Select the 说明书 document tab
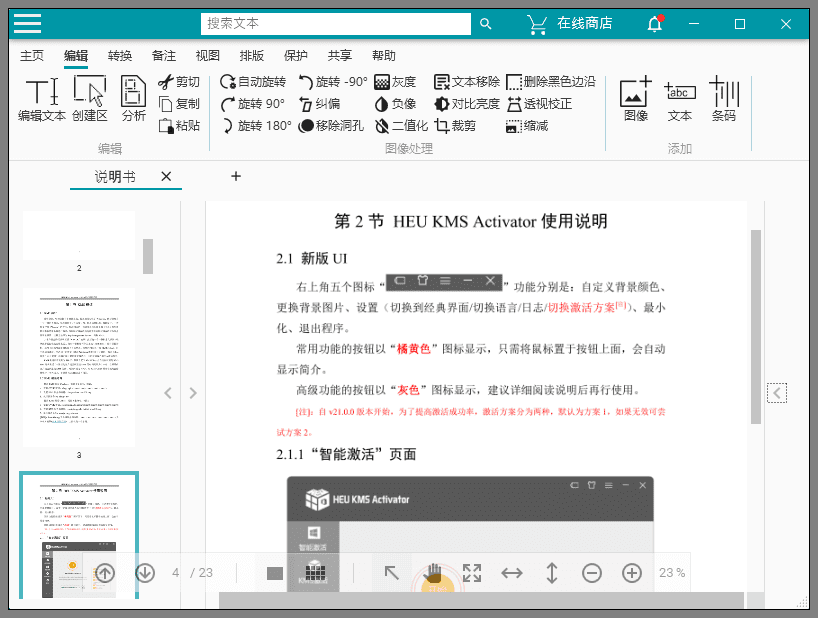Image resolution: width=818 pixels, height=618 pixels. click(x=115, y=177)
